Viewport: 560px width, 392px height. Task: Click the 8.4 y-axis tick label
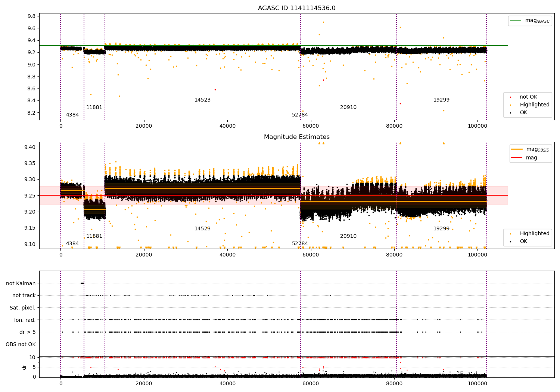pyautogui.click(x=32, y=101)
